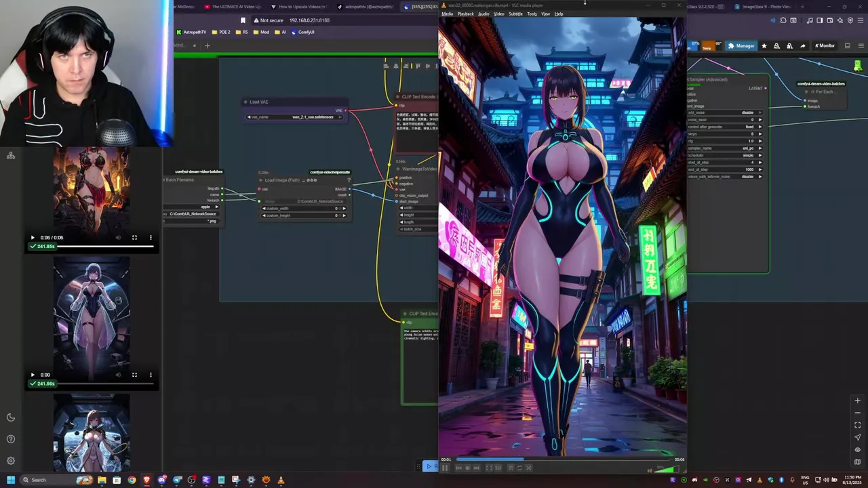Screen dimensions: 868x488
Task: Click the VLC fullscreen toggle icon
Action: pos(488,468)
